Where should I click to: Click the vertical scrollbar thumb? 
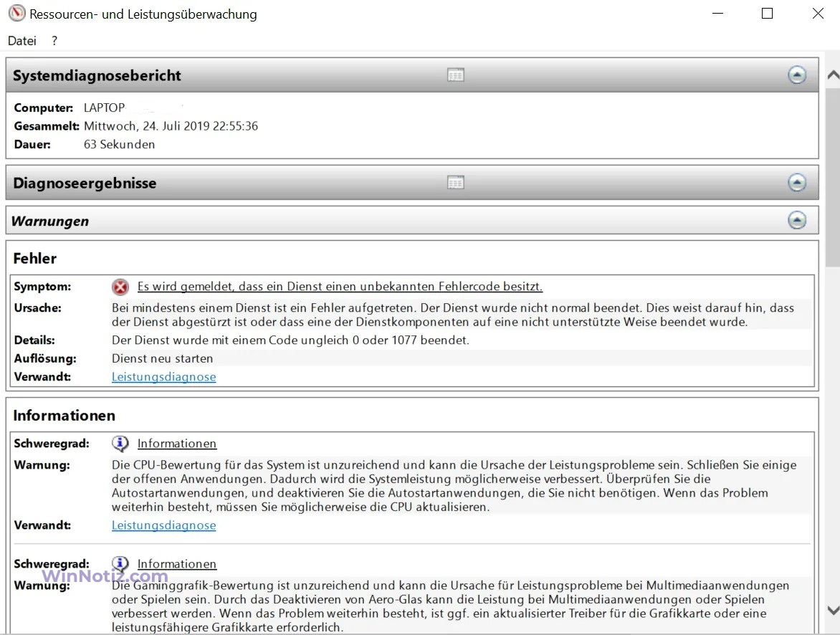833,177
